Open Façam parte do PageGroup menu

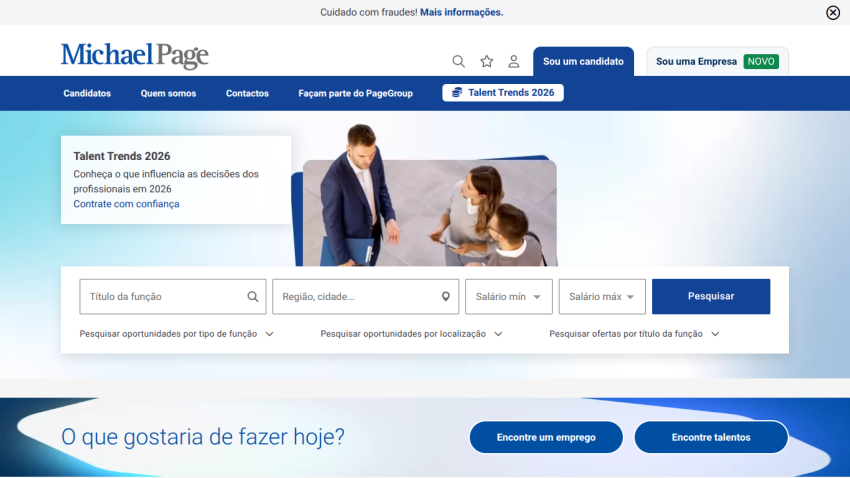coord(356,93)
